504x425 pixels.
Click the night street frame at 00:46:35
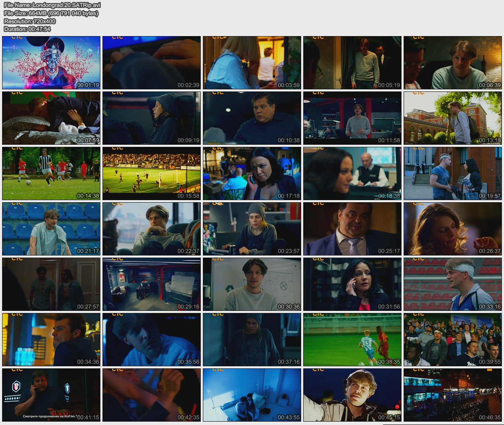click(x=453, y=395)
